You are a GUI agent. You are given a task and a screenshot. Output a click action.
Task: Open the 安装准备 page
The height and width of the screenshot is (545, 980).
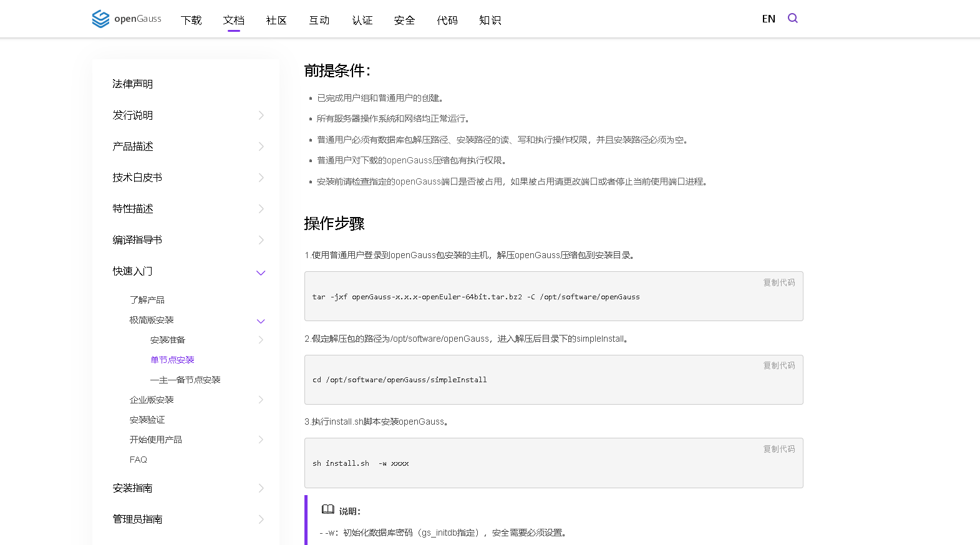168,340
